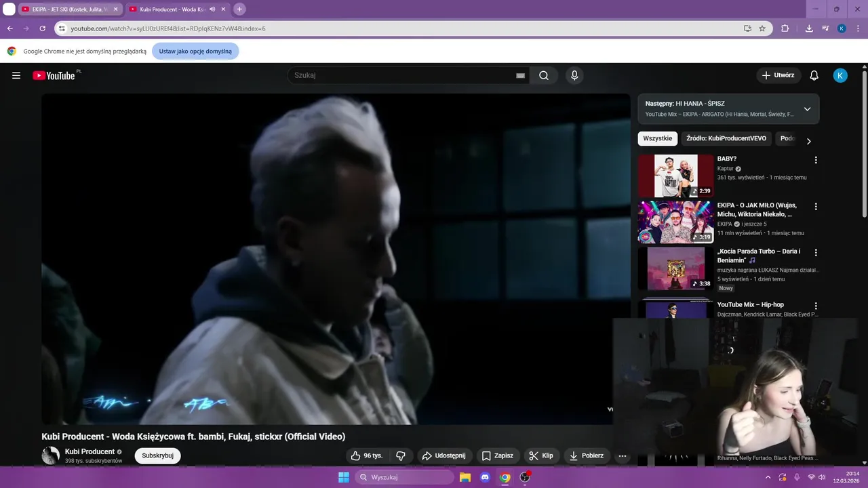Click the taskbar Wyszukaj search box

pos(404,477)
